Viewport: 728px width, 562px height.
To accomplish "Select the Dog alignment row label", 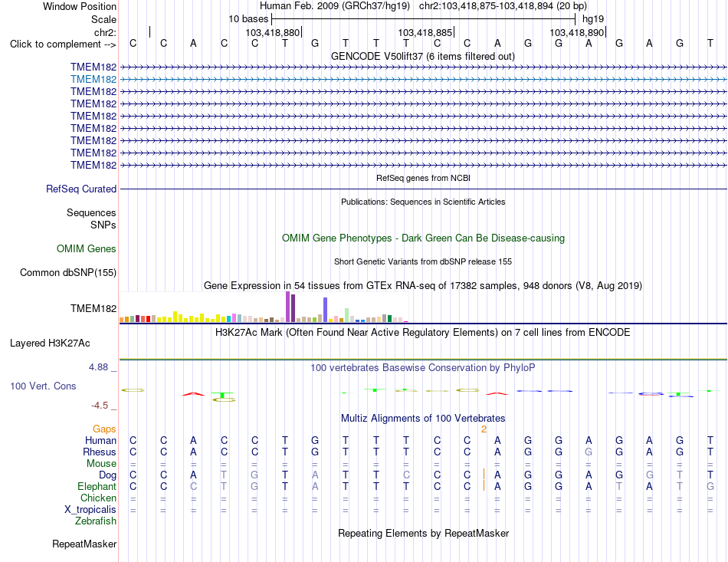I will coord(107,475).
